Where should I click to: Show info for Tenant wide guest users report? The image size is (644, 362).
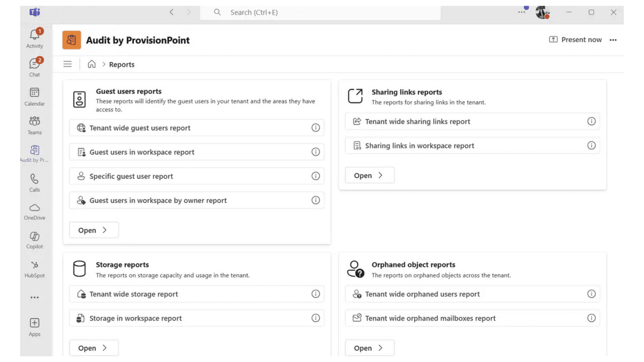tap(315, 128)
